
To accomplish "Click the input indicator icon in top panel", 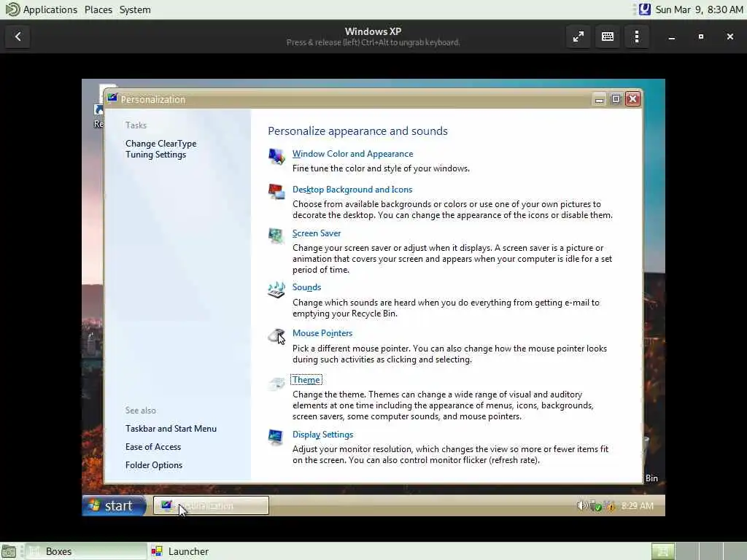I will click(x=645, y=9).
